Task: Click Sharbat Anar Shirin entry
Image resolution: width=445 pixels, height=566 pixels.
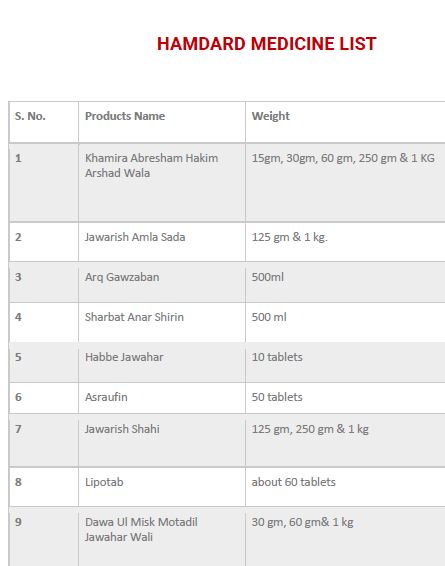Action: [134, 317]
